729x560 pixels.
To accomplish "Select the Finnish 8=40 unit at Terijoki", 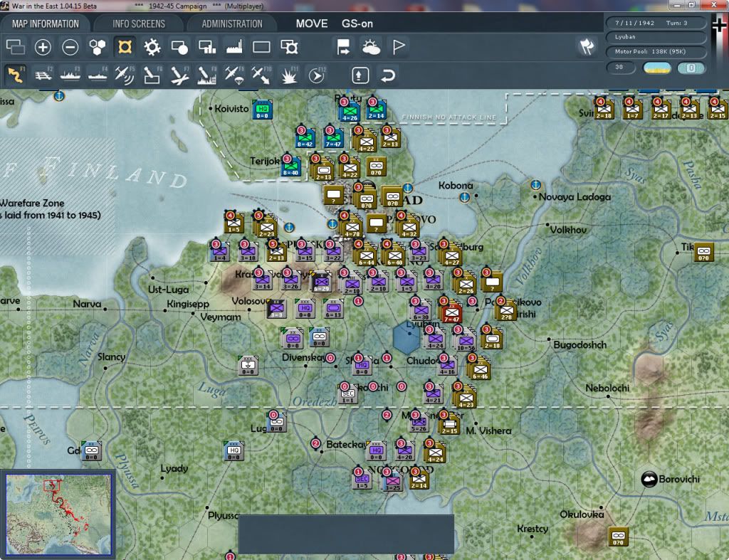I will click(x=291, y=167).
